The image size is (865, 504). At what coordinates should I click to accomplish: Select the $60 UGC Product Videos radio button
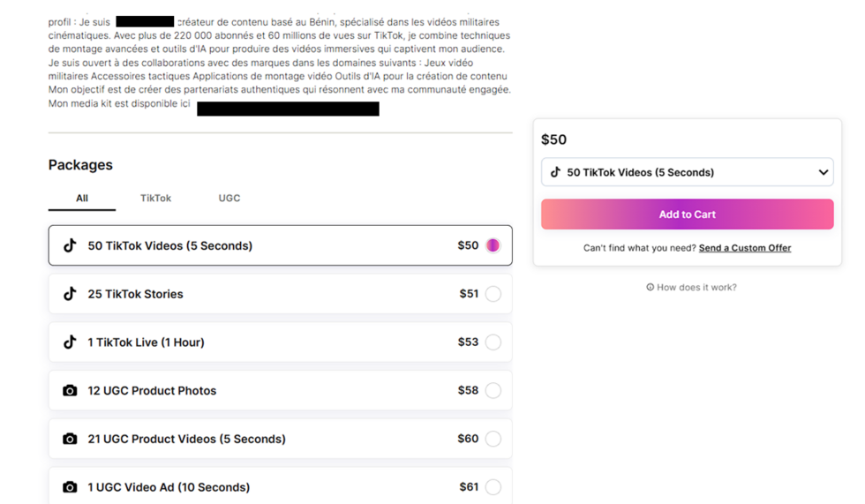[493, 439]
